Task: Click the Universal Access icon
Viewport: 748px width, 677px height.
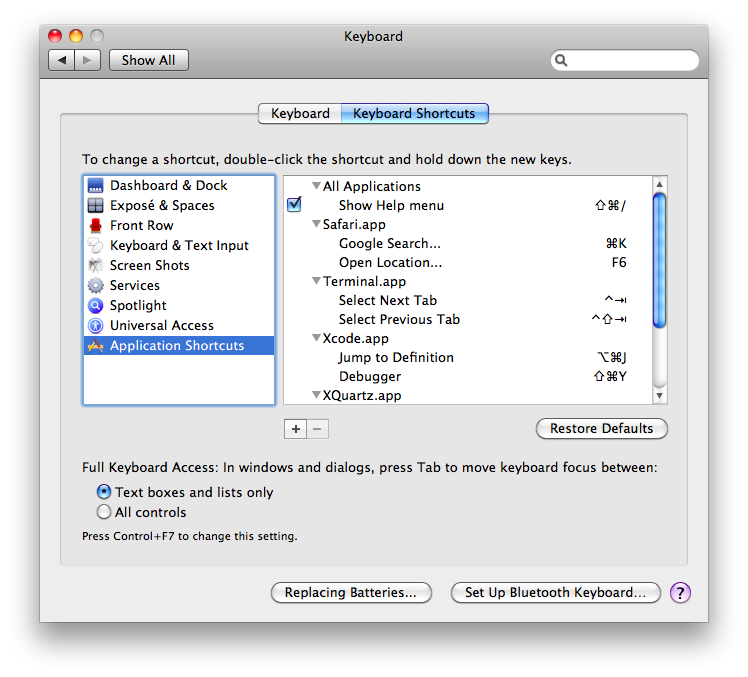Action: point(96,326)
